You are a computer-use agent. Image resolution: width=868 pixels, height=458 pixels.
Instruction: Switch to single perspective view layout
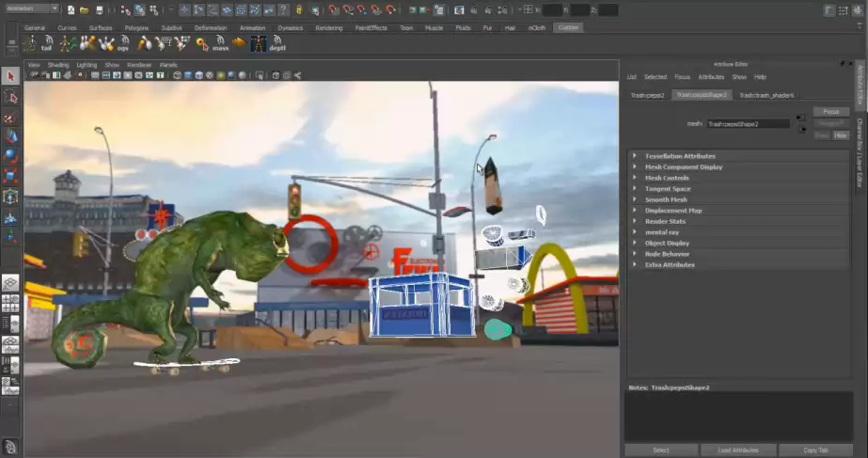(x=10, y=284)
